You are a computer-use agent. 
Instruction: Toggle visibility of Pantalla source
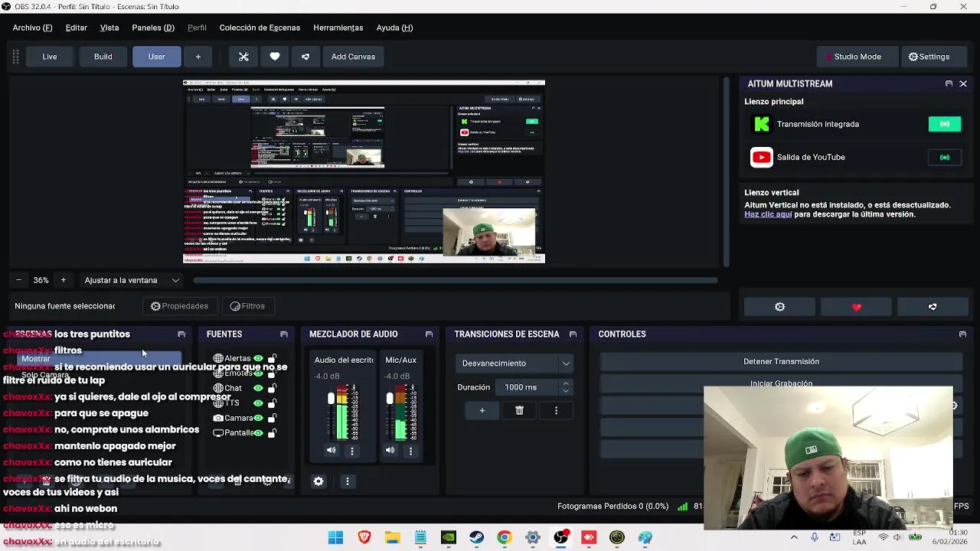[x=258, y=432]
